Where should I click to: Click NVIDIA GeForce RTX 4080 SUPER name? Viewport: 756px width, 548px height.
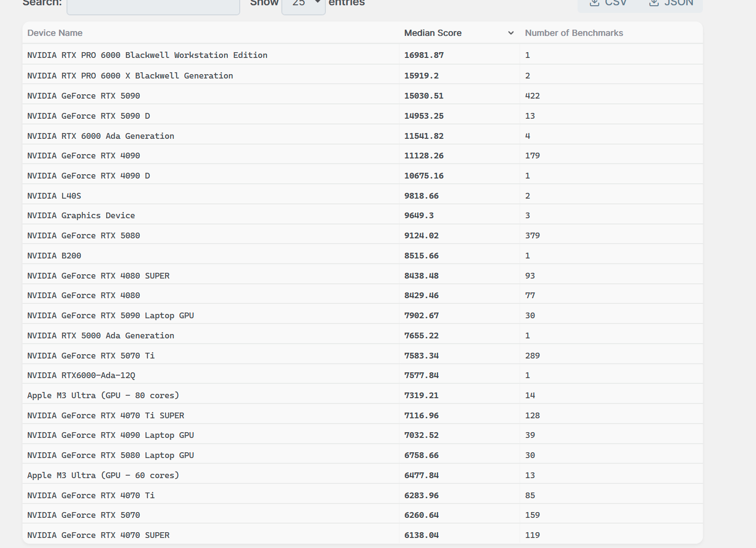99,276
